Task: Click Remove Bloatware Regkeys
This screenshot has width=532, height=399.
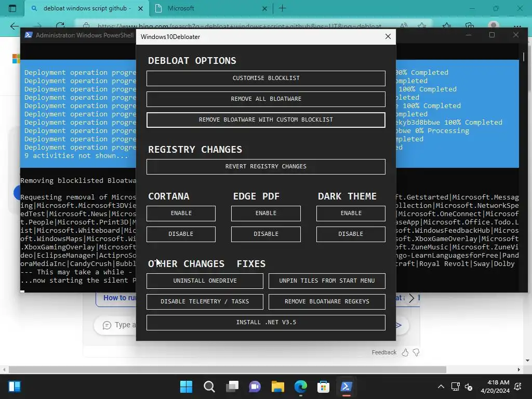Action: [x=327, y=301]
